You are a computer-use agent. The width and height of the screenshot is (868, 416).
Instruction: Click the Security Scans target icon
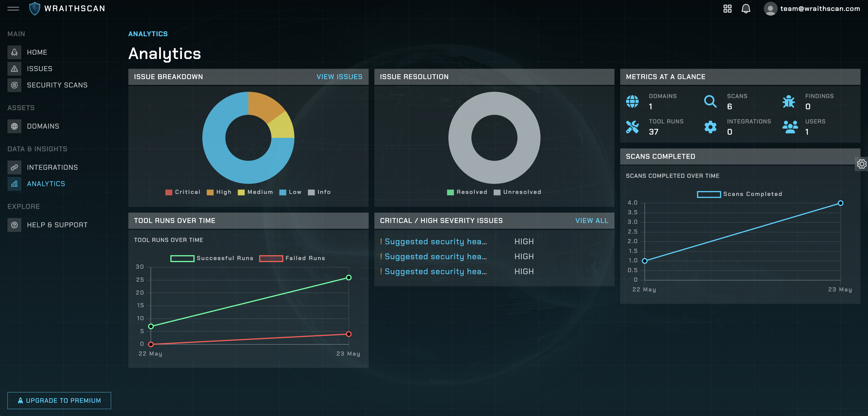point(14,85)
